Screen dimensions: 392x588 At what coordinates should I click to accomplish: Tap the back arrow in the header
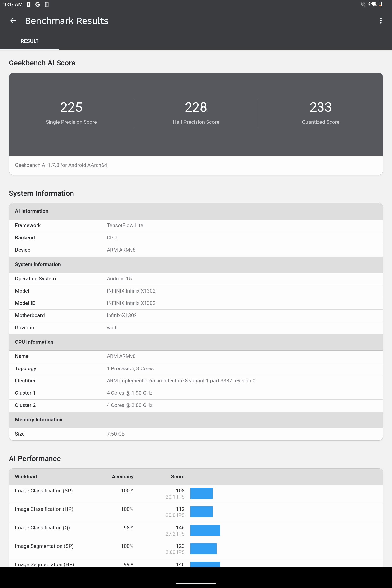13,21
